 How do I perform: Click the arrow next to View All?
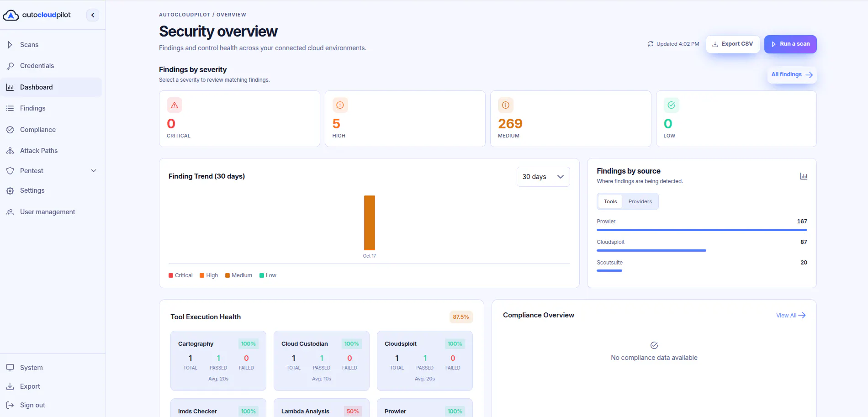(802, 316)
